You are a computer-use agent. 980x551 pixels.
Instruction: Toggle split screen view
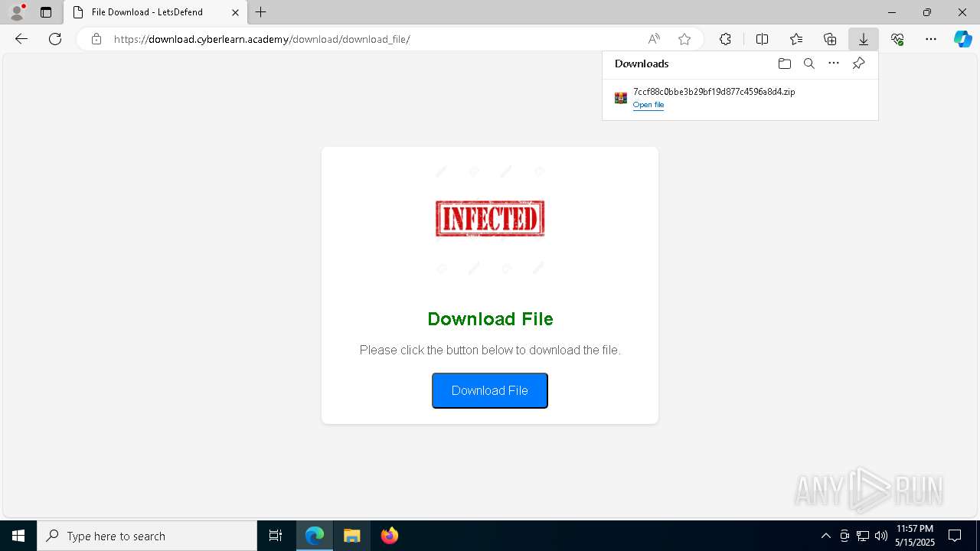(762, 39)
